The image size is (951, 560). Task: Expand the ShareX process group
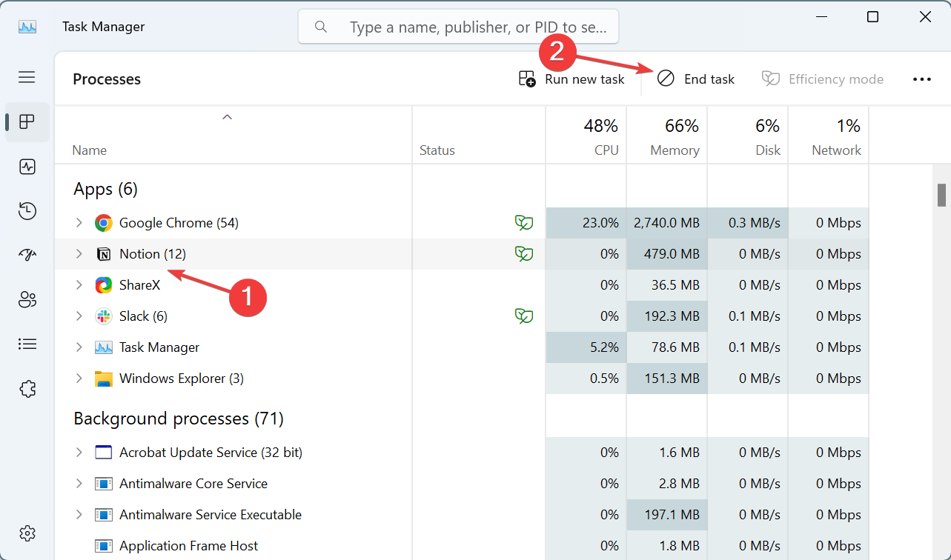[79, 285]
